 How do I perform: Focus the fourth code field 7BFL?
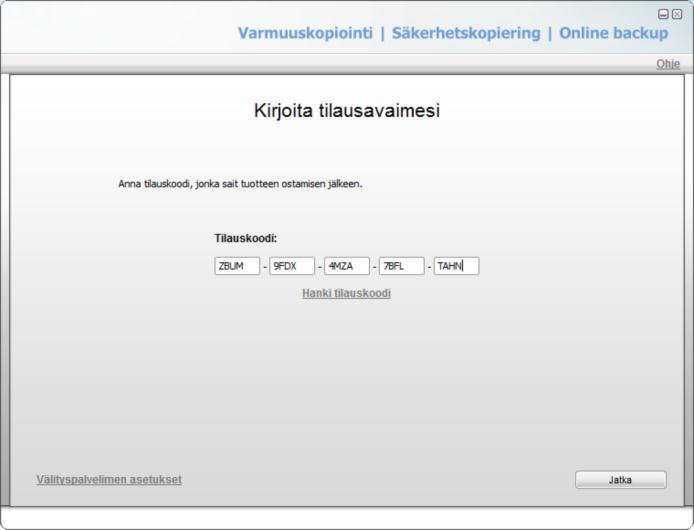401,266
